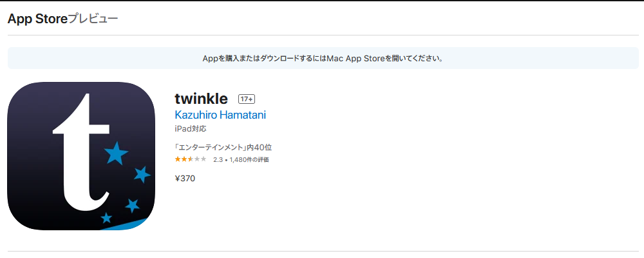The image size is (644, 258).
Task: Select the middle star of the rating row
Action: pyautogui.click(x=191, y=159)
